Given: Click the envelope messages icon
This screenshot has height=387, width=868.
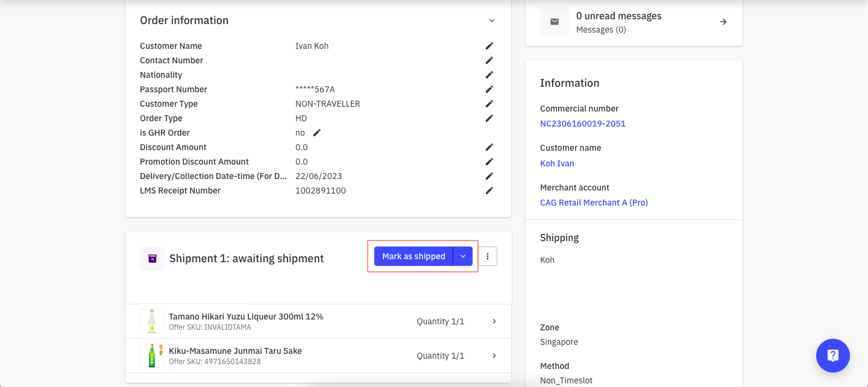Looking at the screenshot, I should point(555,22).
